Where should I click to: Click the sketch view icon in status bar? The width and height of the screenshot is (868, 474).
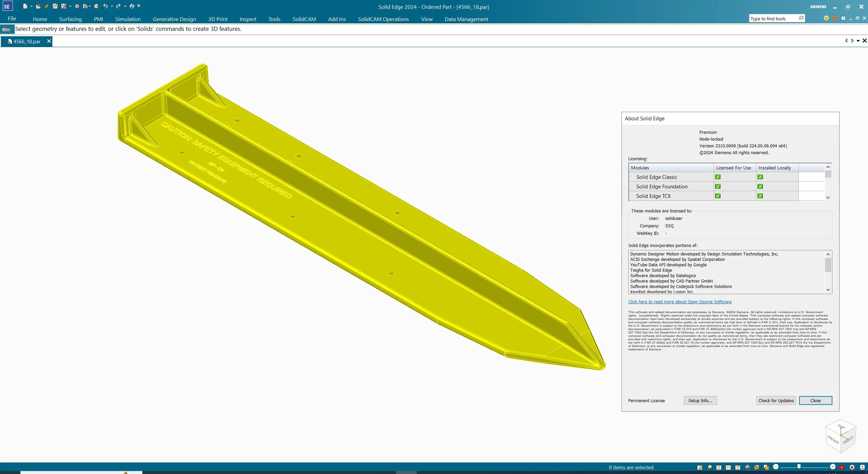coord(747,468)
